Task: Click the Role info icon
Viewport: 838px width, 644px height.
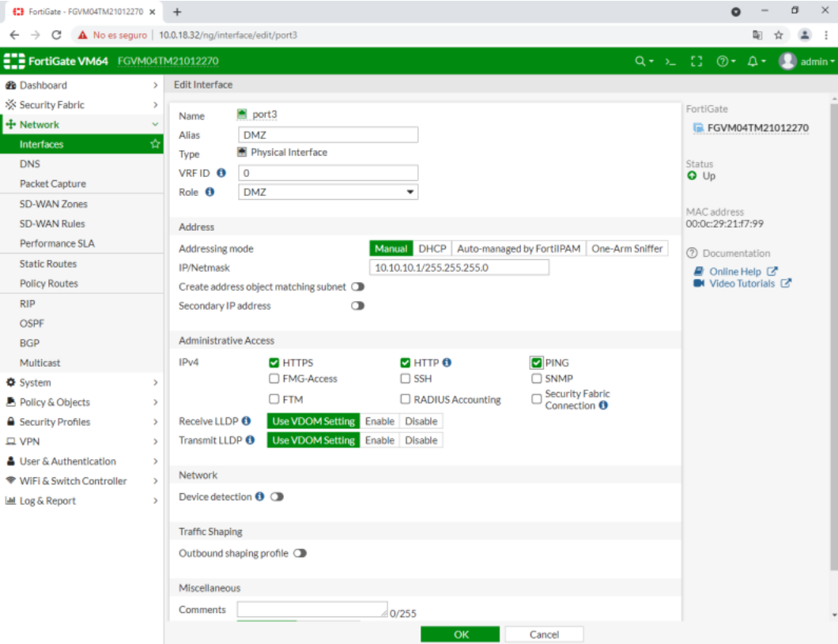Action: (x=210, y=192)
